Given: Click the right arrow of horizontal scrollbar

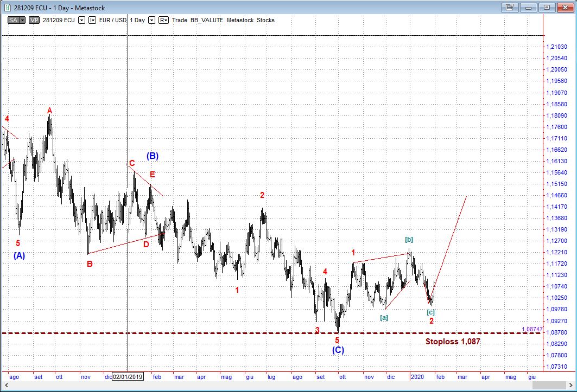Looking at the screenshot, I should (x=571, y=385).
